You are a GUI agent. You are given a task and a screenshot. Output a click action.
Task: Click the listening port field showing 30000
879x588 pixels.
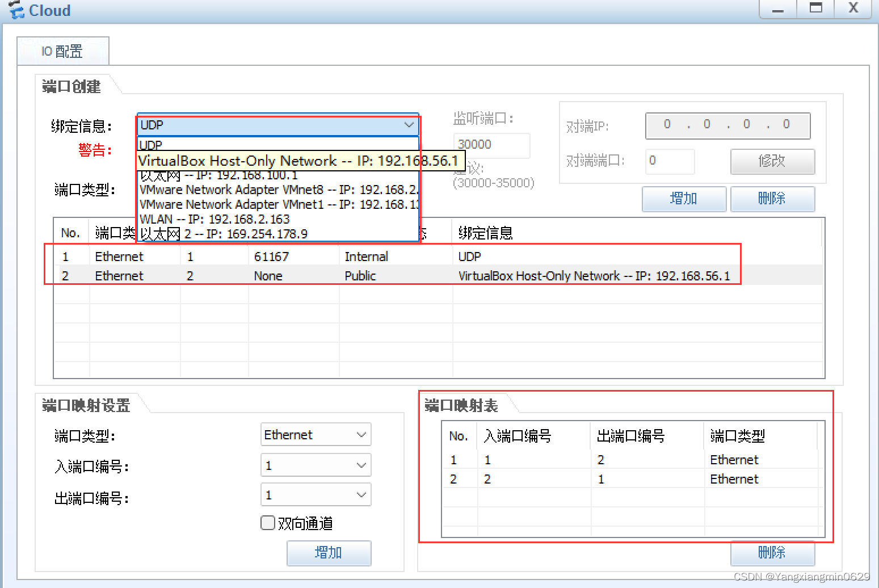pyautogui.click(x=491, y=146)
